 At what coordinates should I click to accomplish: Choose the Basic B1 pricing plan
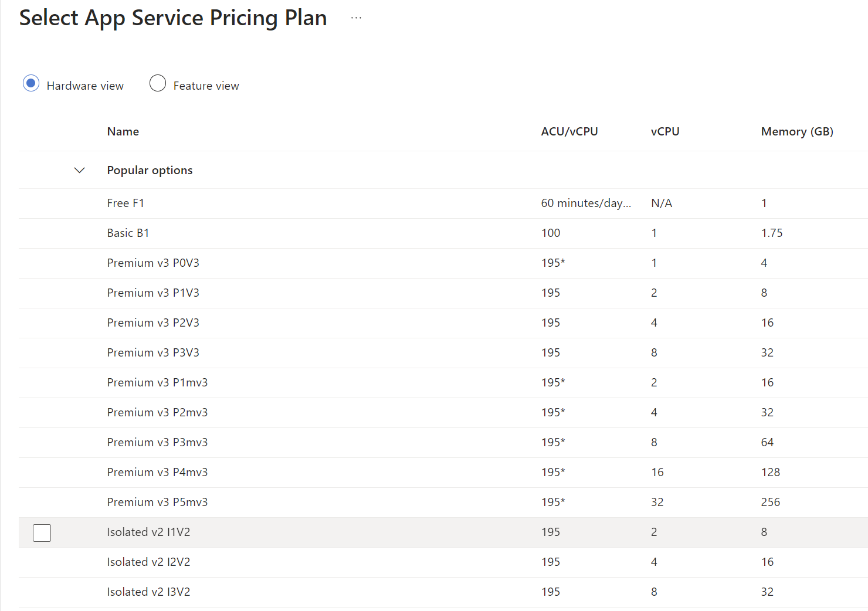443,233
